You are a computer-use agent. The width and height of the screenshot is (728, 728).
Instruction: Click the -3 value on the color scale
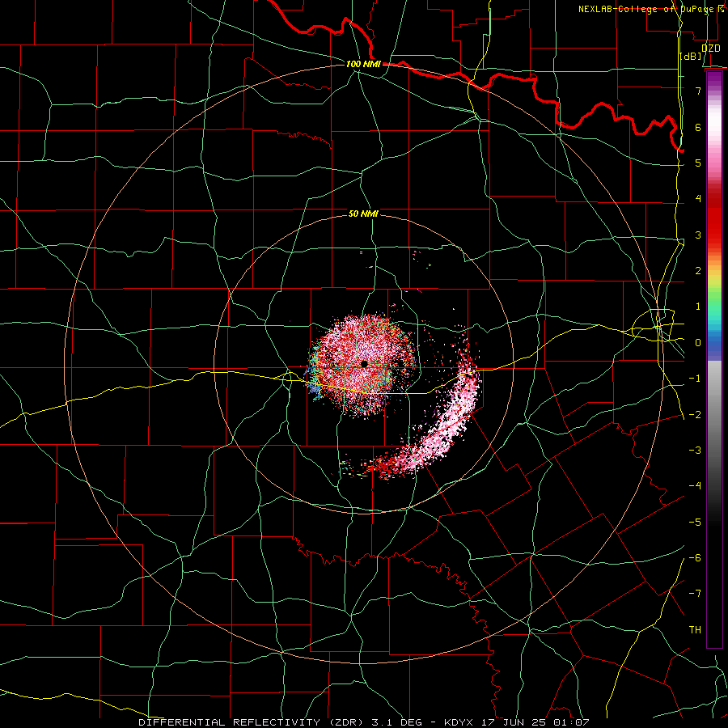click(695, 451)
